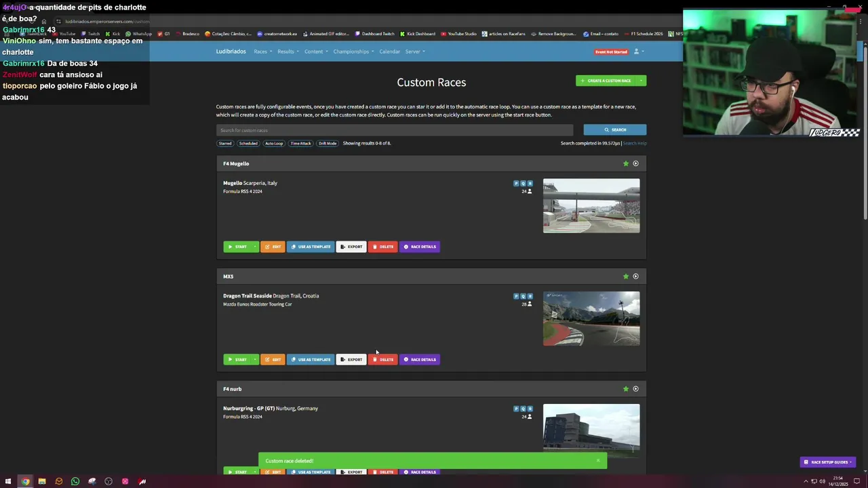
Task: Open the YouTube Studio bookmark
Action: pos(459,34)
